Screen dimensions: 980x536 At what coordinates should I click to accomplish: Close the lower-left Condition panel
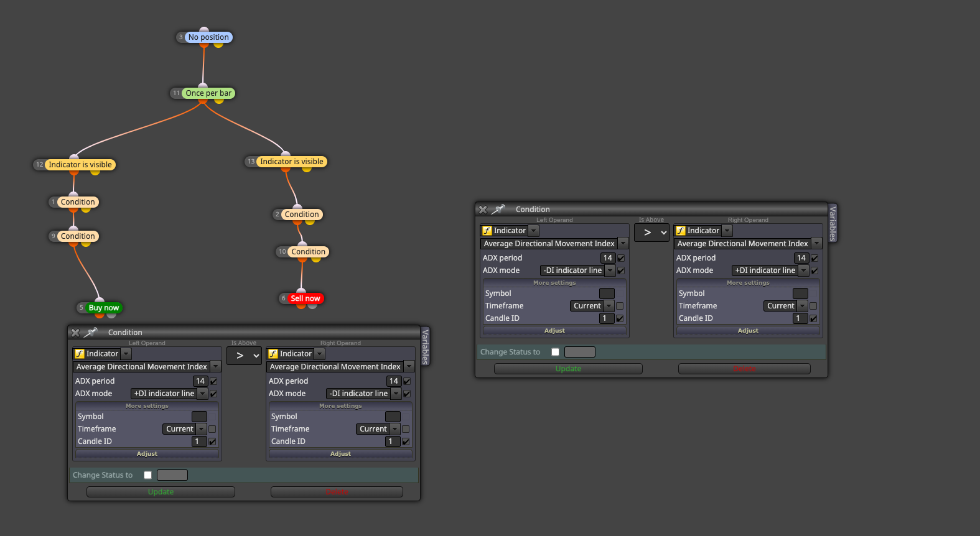[x=75, y=333]
